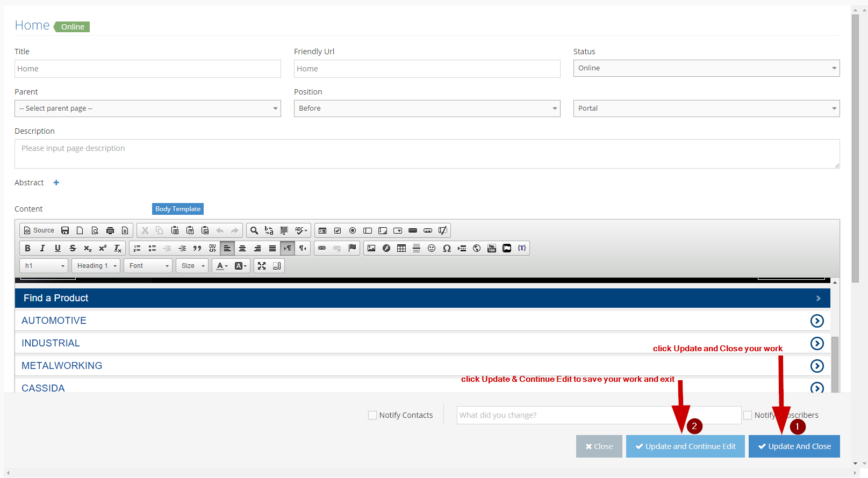Select the CASSIDA menu entry

pyautogui.click(x=43, y=388)
